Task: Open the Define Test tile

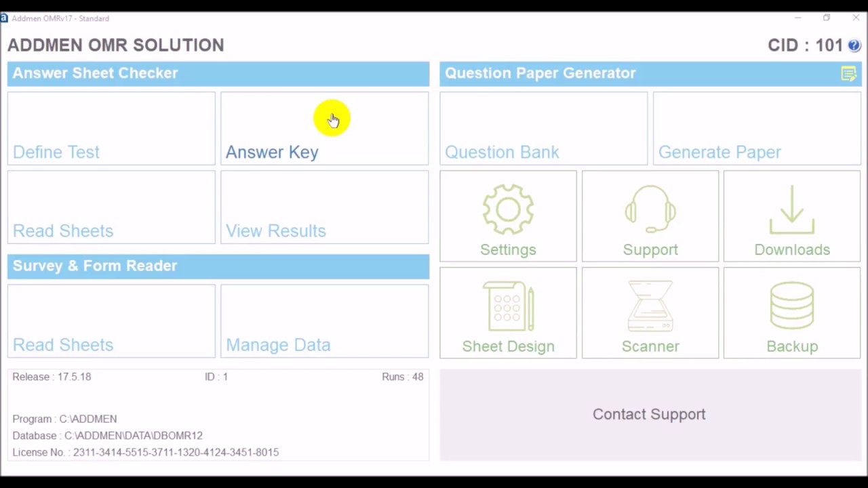Action: point(111,129)
